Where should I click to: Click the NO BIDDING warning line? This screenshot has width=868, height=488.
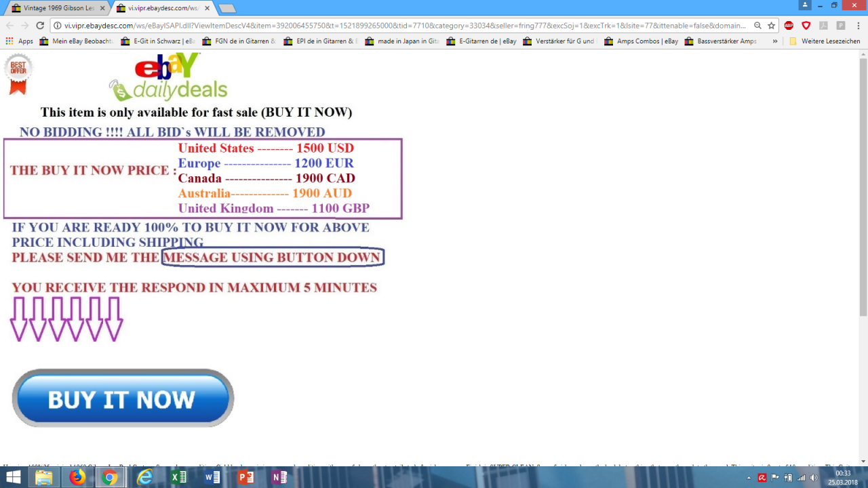[x=172, y=132]
